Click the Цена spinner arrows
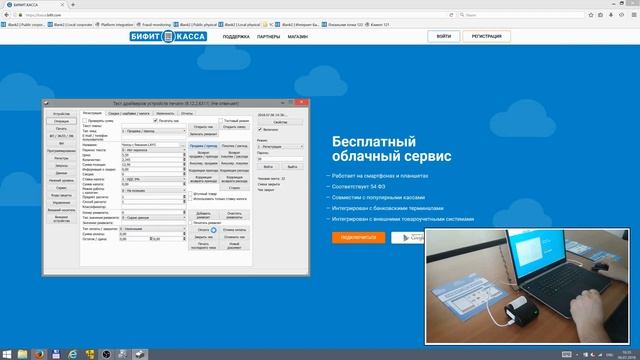This screenshot has width=640, height=360. pyautogui.click(x=184, y=155)
